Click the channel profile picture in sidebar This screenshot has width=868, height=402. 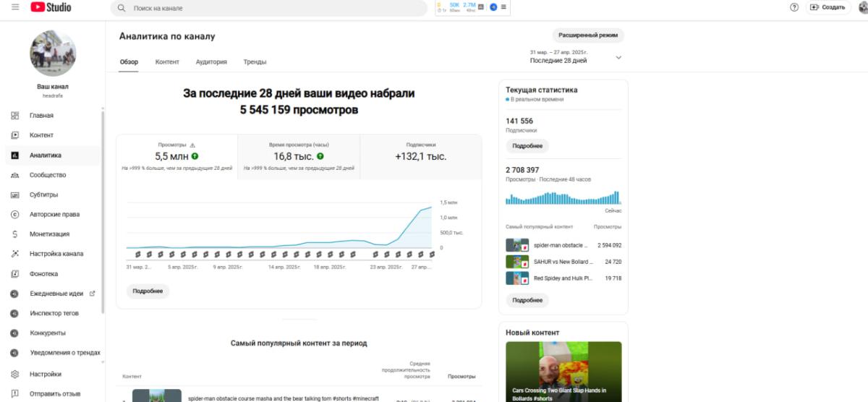point(53,54)
